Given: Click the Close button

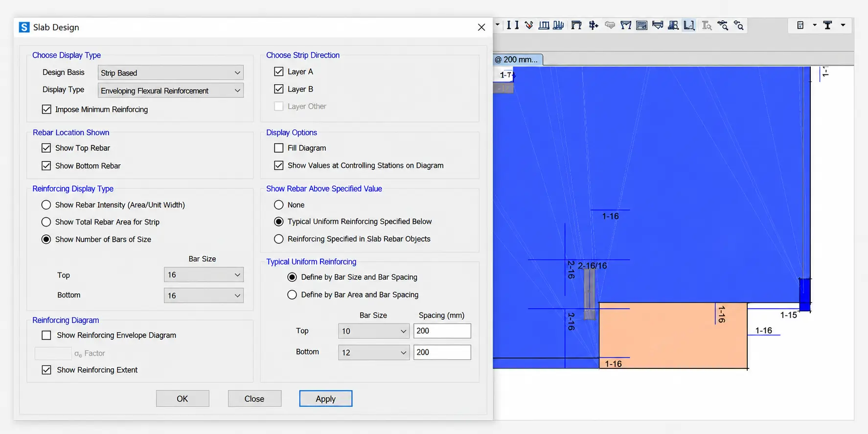Looking at the screenshot, I should (254, 399).
